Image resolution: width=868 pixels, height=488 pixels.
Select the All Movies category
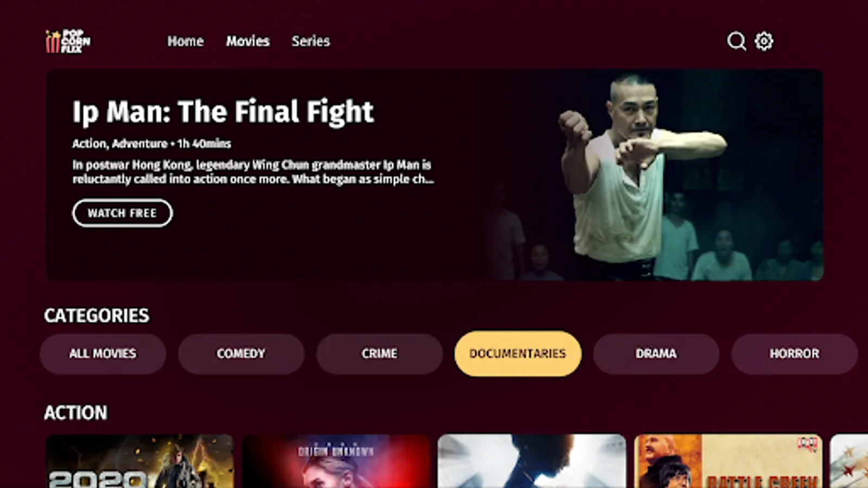pyautogui.click(x=103, y=354)
